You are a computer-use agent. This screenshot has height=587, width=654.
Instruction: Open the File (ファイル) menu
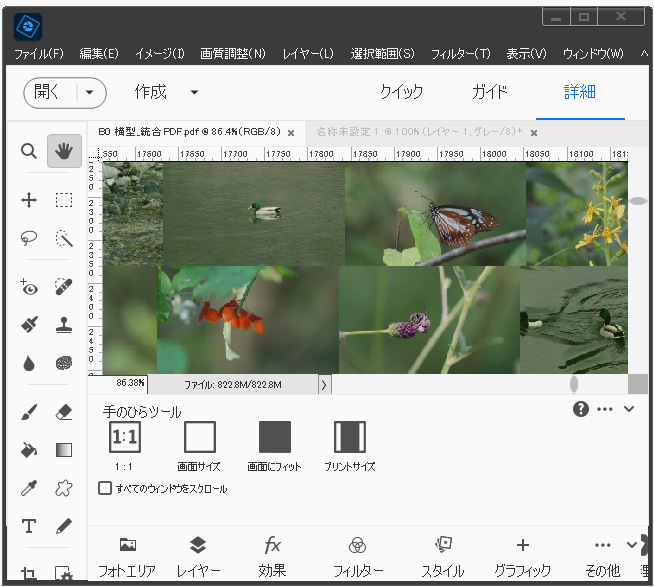pyautogui.click(x=39, y=53)
